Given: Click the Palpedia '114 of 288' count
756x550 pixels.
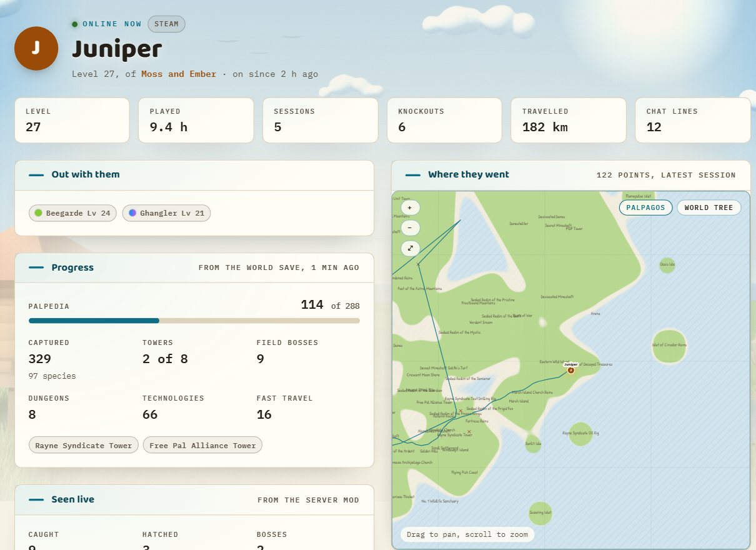Looking at the screenshot, I should click(x=330, y=305).
